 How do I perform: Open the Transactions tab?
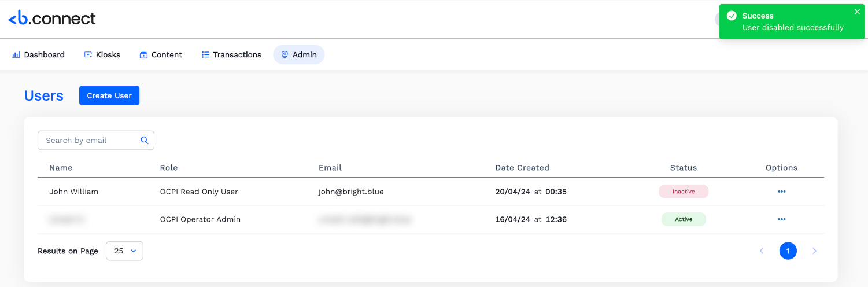point(231,55)
